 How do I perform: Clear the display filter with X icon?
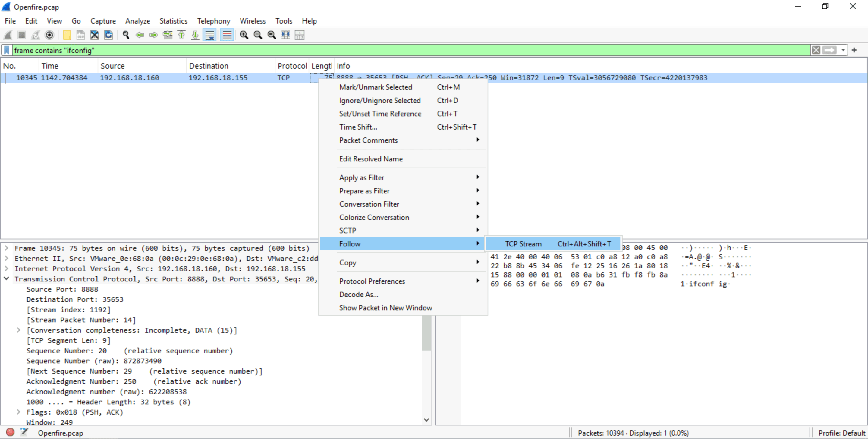pyautogui.click(x=816, y=51)
